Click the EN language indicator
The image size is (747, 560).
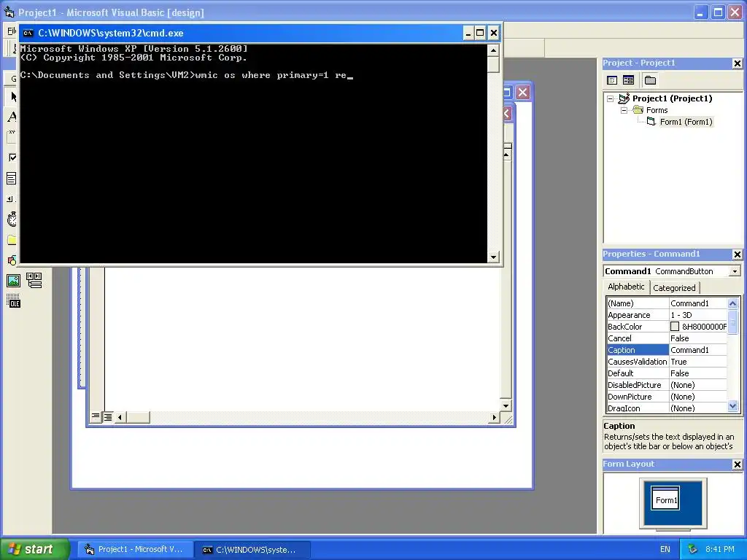click(x=665, y=550)
